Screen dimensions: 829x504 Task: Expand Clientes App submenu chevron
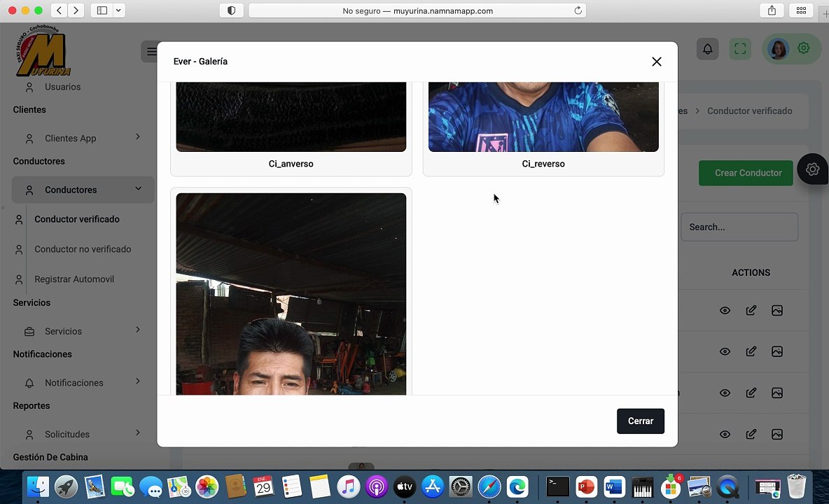(x=137, y=136)
